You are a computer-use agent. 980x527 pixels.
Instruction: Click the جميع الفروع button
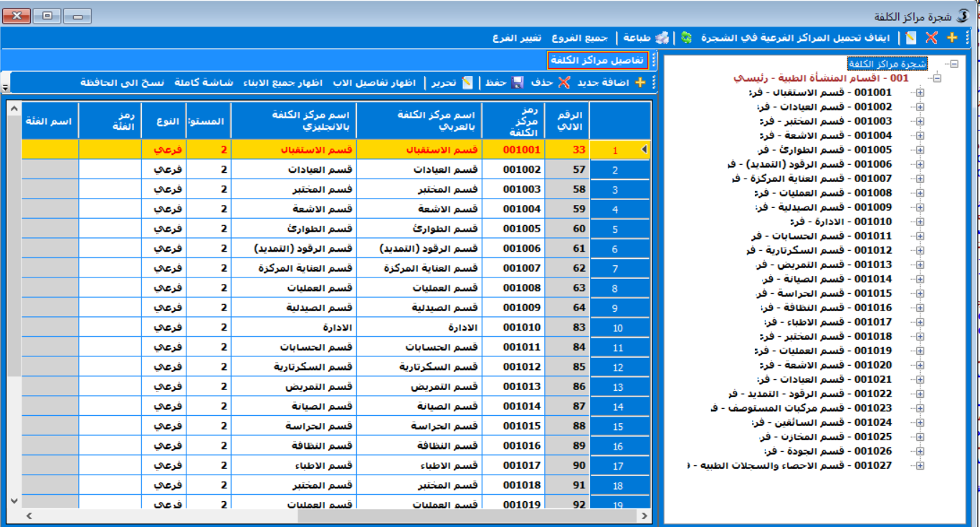point(579,37)
